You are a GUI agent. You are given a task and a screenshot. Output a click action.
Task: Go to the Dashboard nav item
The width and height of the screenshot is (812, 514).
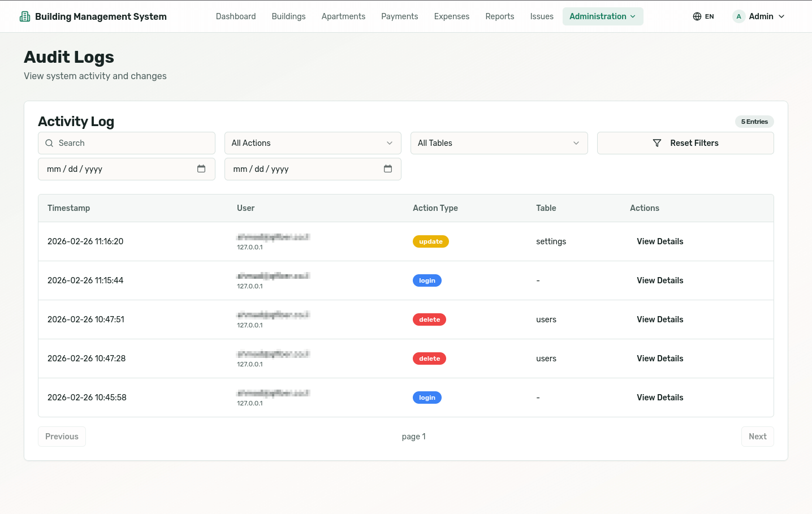point(236,16)
